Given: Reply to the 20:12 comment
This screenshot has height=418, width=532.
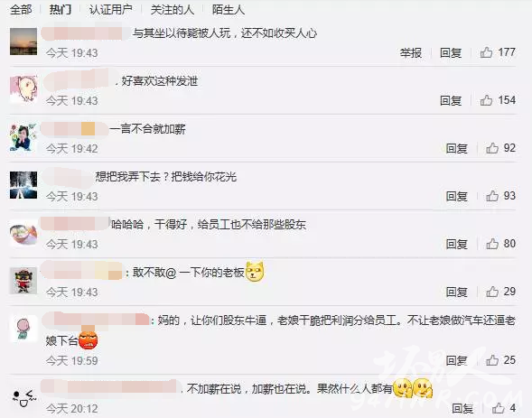Looking at the screenshot, I should click(462, 408).
